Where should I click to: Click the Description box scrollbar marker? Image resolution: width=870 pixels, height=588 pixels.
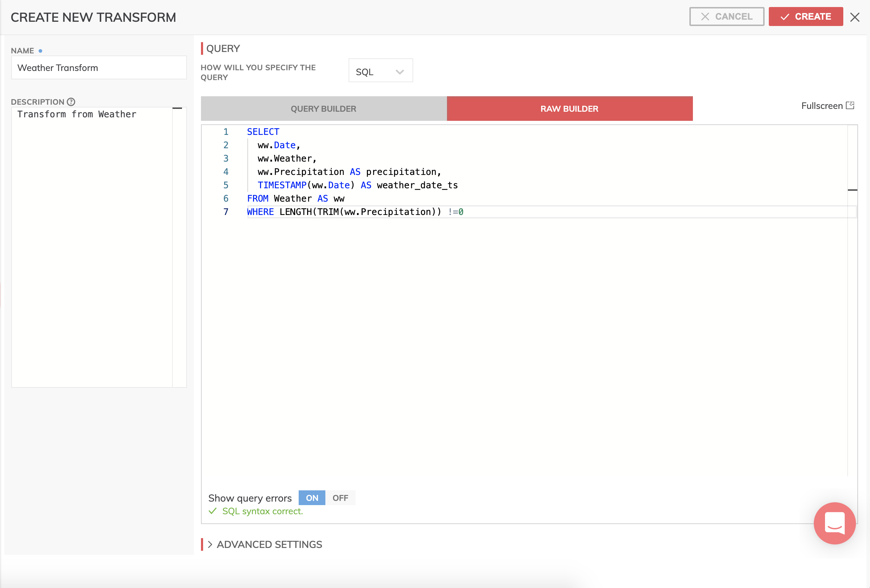pos(177,109)
